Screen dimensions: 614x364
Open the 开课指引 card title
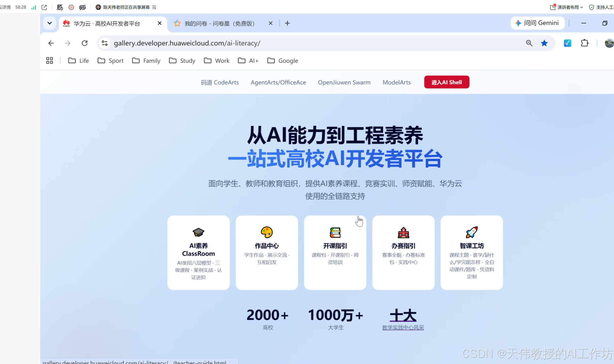click(x=335, y=246)
